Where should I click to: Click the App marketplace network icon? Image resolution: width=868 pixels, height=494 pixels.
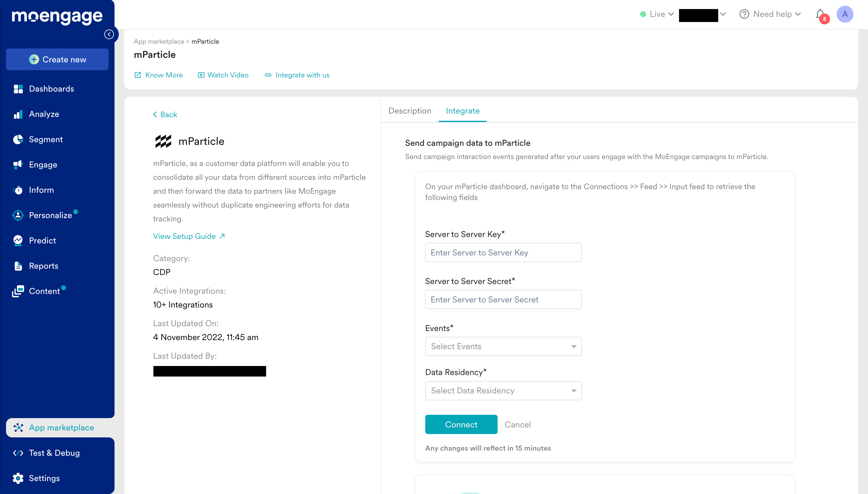pyautogui.click(x=18, y=427)
